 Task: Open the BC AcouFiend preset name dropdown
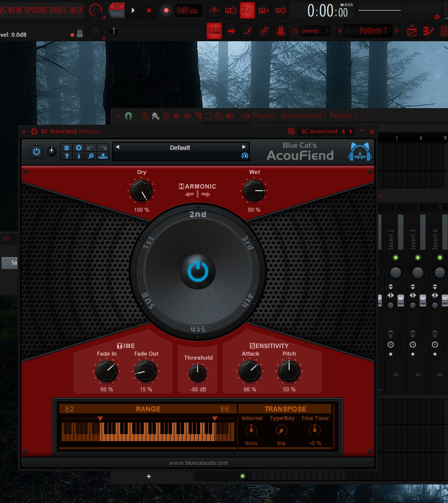(x=319, y=131)
